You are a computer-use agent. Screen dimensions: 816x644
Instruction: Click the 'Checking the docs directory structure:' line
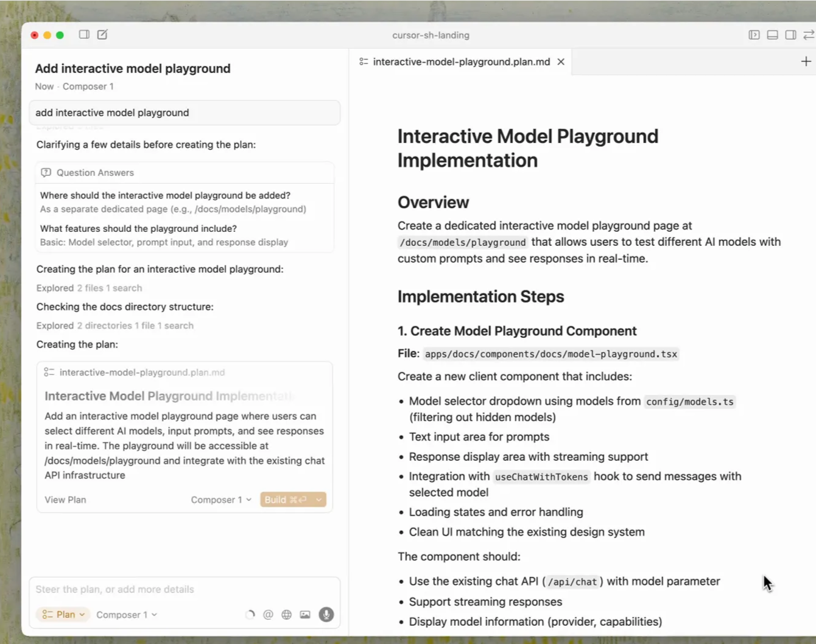click(x=125, y=307)
